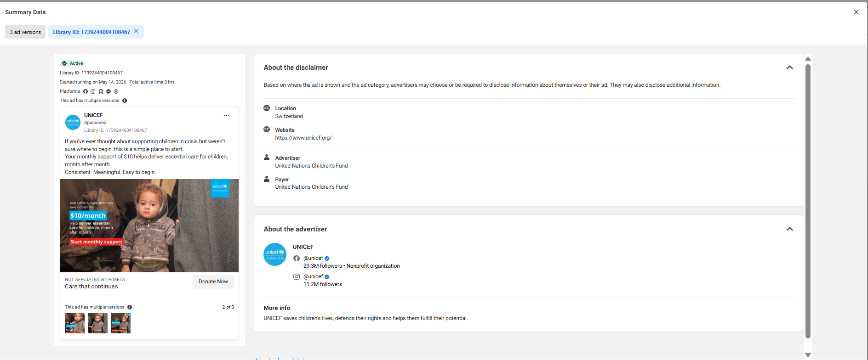Click the Audience Network platform icon

click(x=101, y=91)
